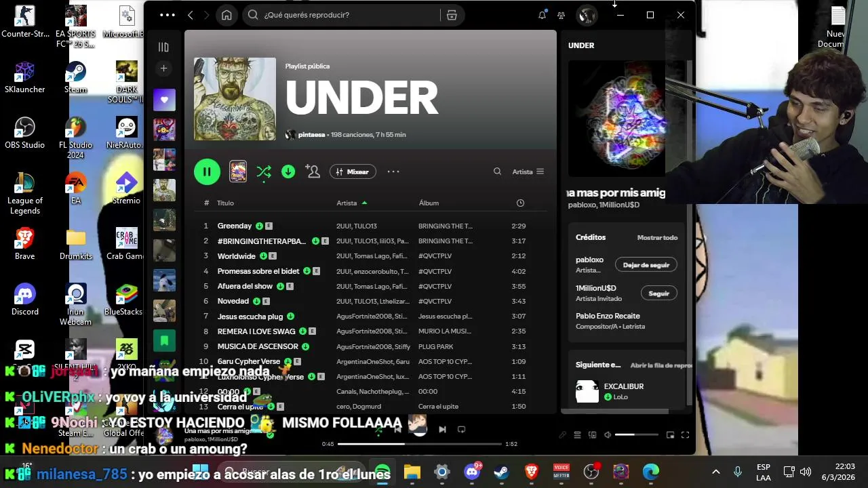The width and height of the screenshot is (868, 488).
Task: Toggle sort by Artista column header
Action: point(352,203)
